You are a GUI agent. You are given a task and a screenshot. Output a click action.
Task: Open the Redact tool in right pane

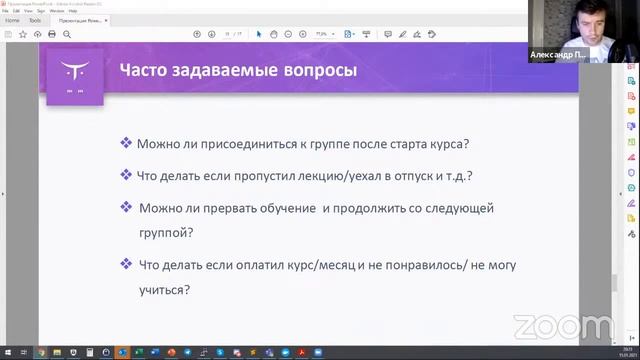[x=631, y=157]
